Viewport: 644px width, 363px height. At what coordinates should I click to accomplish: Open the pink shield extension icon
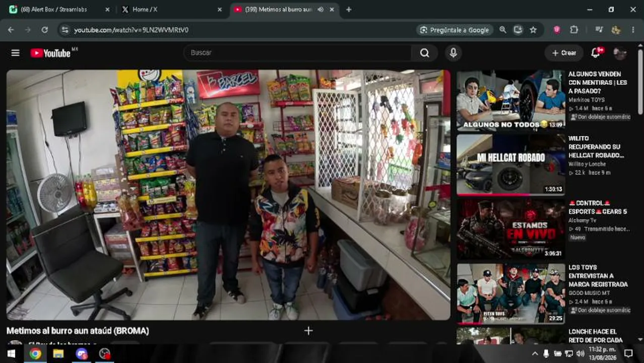click(557, 30)
